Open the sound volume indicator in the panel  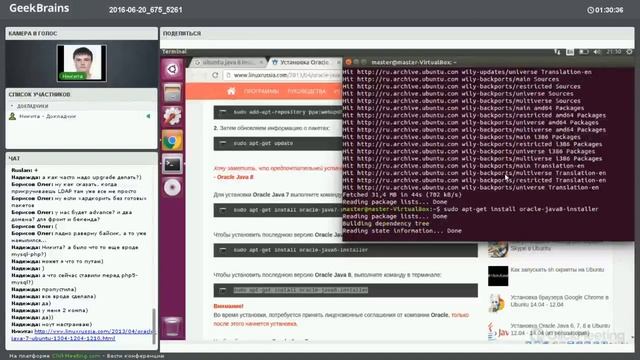click(x=597, y=52)
